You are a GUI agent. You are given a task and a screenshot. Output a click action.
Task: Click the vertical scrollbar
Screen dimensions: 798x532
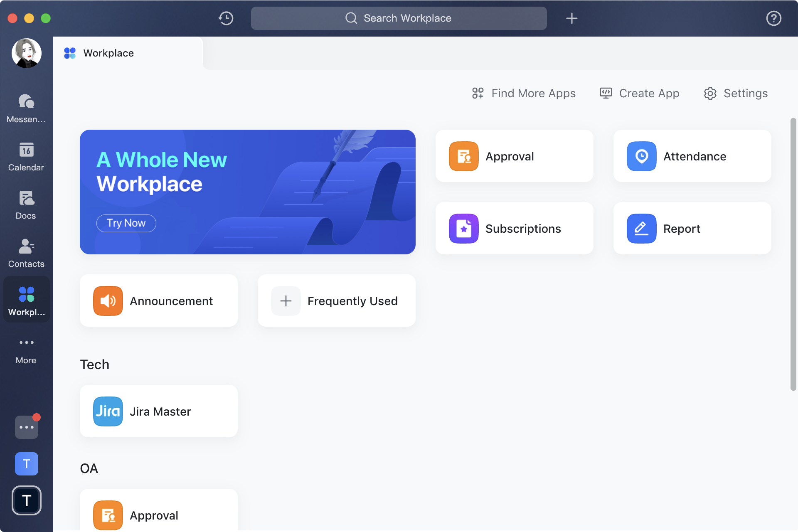tap(793, 254)
